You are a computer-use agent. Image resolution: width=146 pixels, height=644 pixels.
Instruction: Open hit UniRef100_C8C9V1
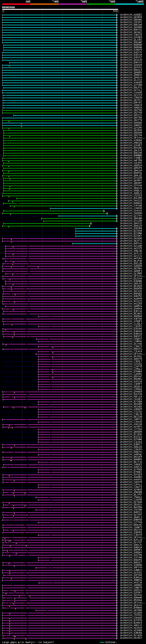131,22
